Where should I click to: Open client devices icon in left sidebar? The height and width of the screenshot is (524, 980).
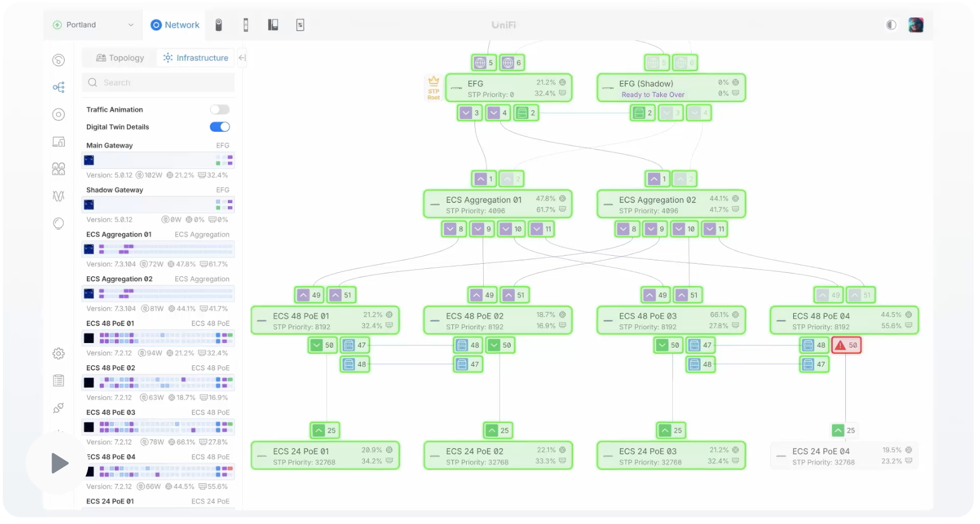click(x=58, y=142)
